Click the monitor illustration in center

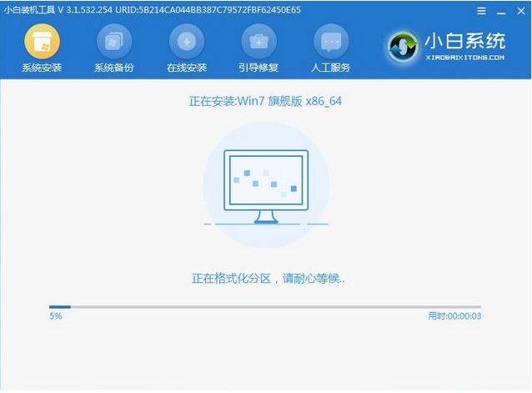(x=266, y=187)
